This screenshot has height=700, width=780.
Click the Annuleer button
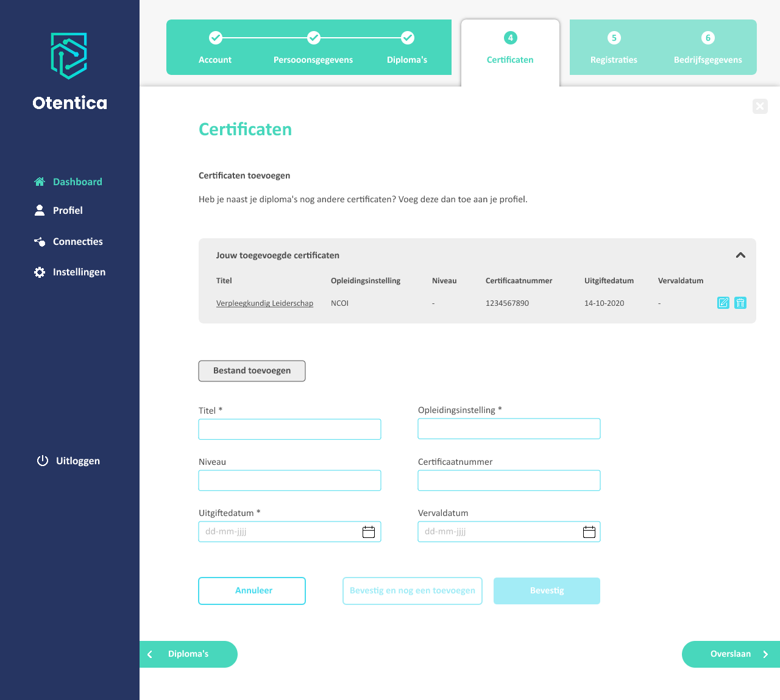[x=252, y=591]
